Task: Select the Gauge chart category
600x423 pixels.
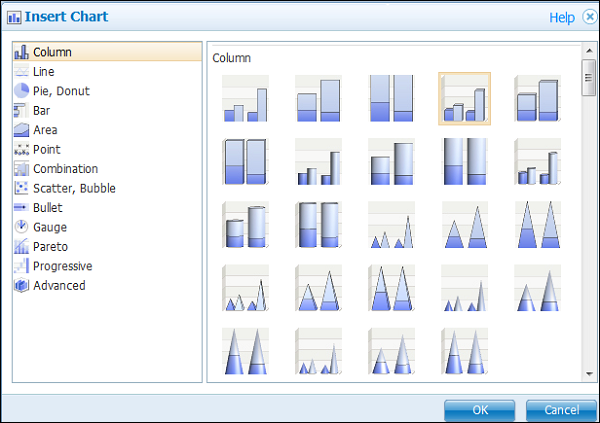Action: [x=107, y=227]
